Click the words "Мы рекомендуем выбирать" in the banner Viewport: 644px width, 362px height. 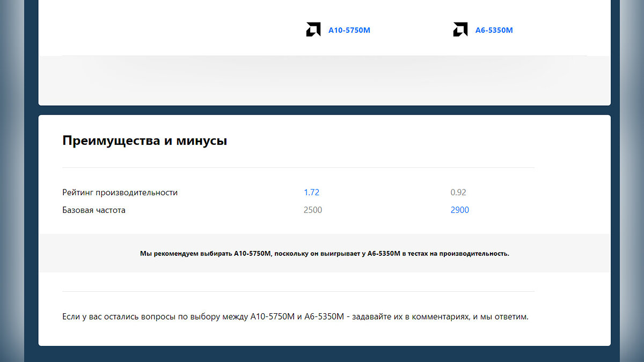click(186, 254)
